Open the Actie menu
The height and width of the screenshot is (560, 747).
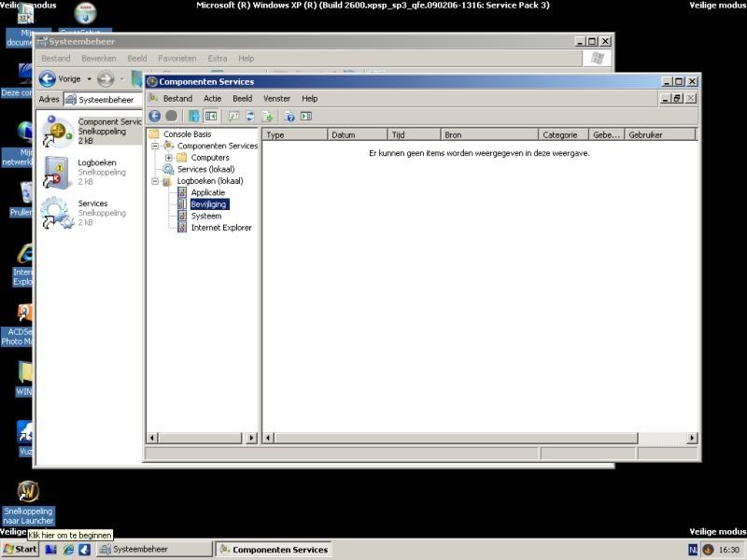[x=213, y=99]
